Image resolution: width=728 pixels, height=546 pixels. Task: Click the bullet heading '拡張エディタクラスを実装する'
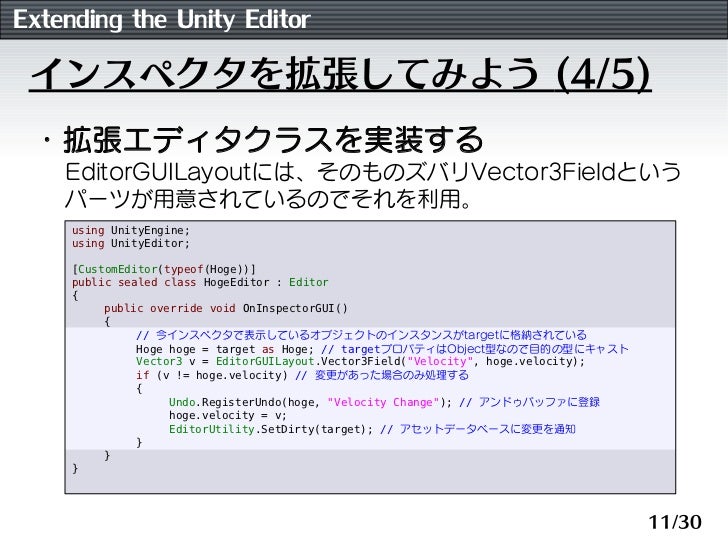[273, 140]
